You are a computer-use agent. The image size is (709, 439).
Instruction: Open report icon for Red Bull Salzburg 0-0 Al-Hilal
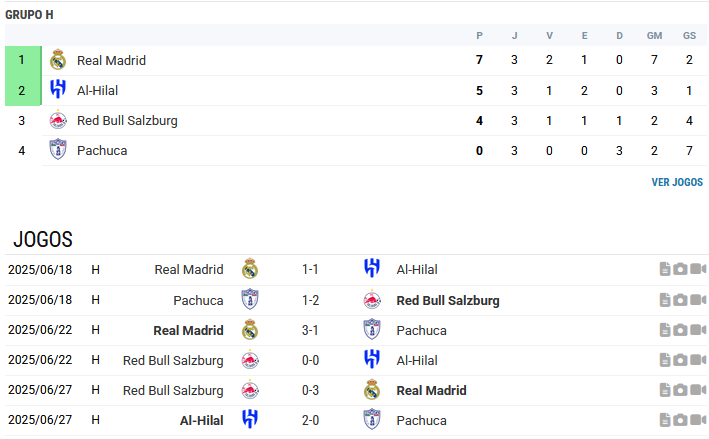pyautogui.click(x=665, y=360)
